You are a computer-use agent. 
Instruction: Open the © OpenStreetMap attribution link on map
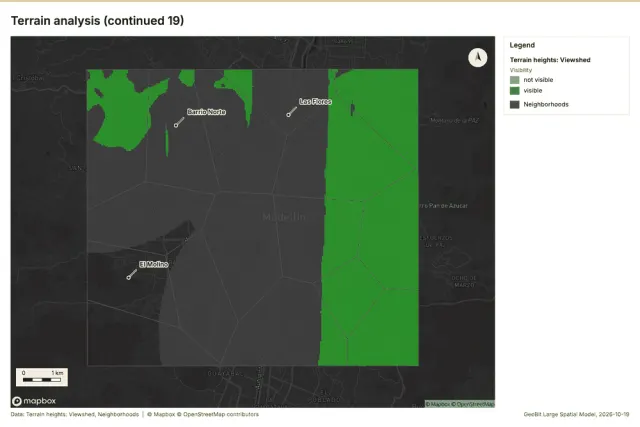(473, 404)
